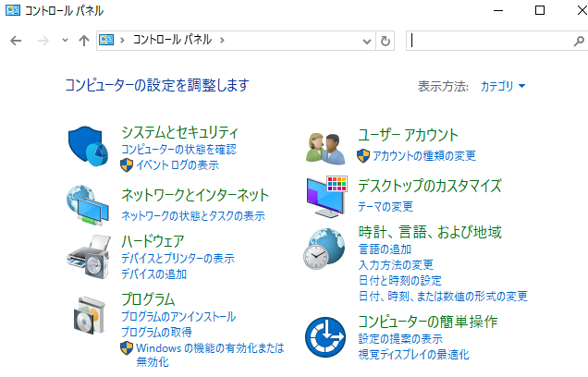Click the Refresh button in address bar
This screenshot has height=377, width=588.
pyautogui.click(x=386, y=41)
